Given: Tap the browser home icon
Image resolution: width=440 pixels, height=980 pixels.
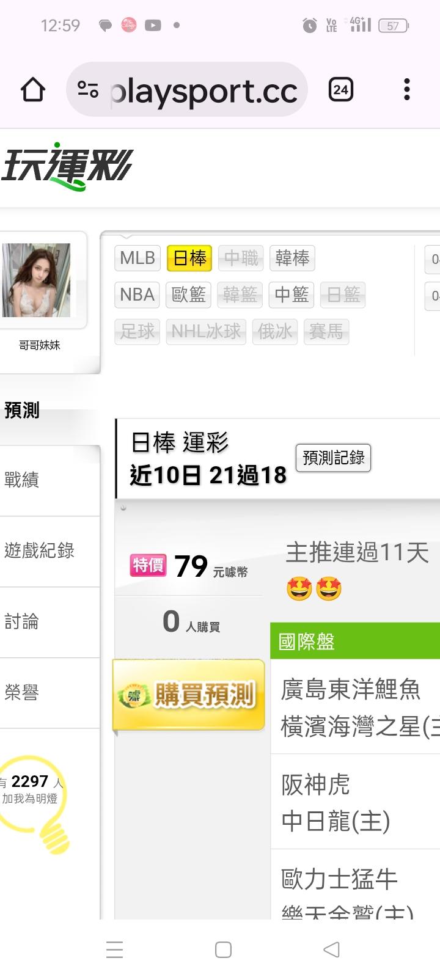Looking at the screenshot, I should click(33, 90).
